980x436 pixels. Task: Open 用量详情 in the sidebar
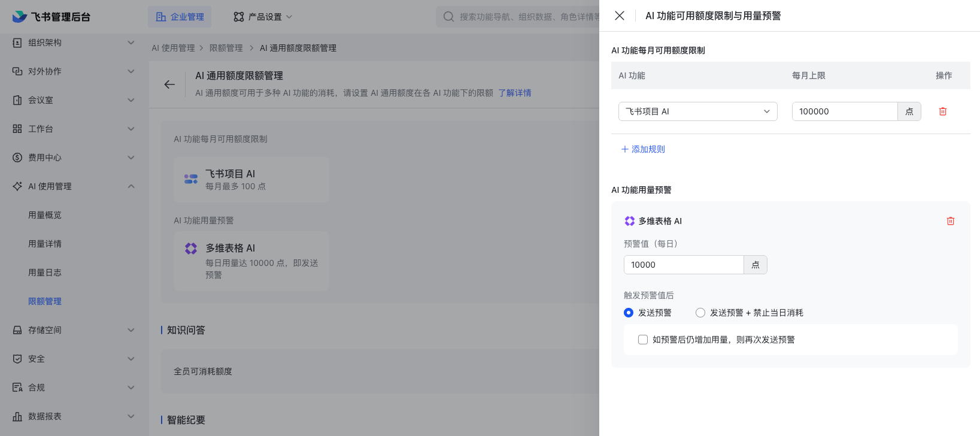click(45, 244)
